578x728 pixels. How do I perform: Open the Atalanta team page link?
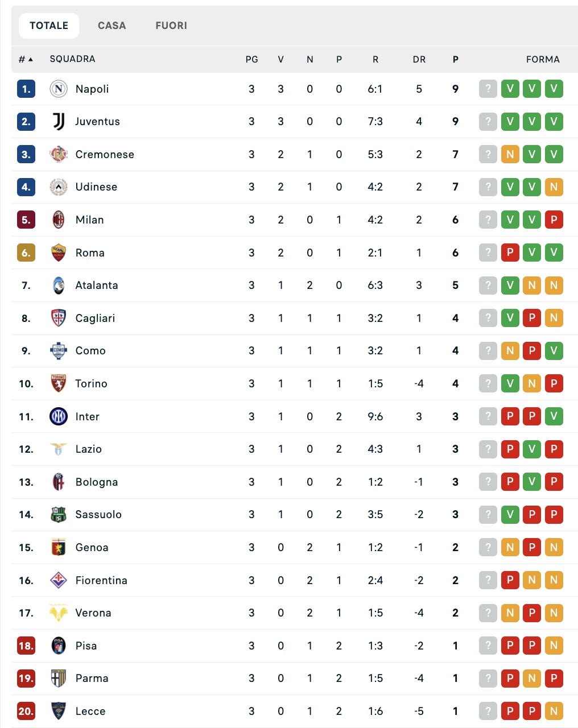97,285
